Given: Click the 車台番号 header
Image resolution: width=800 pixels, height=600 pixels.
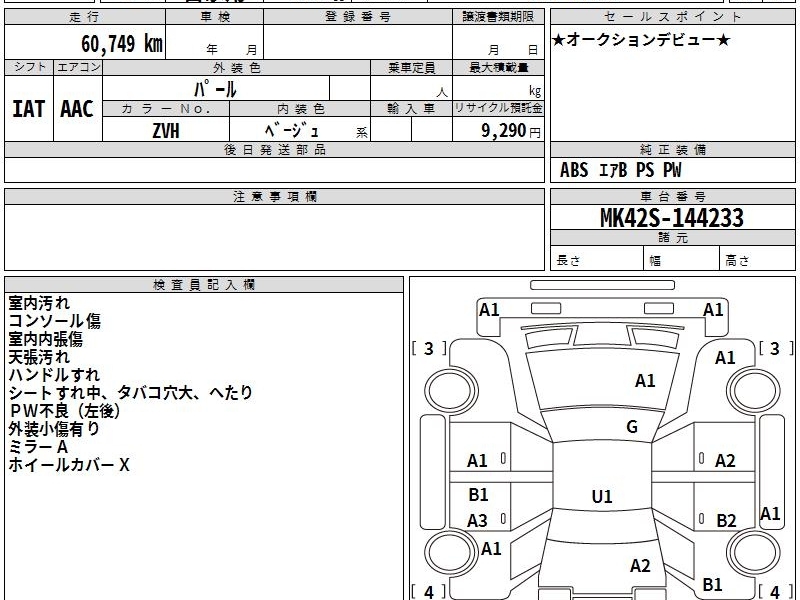Looking at the screenshot, I should tap(672, 197).
